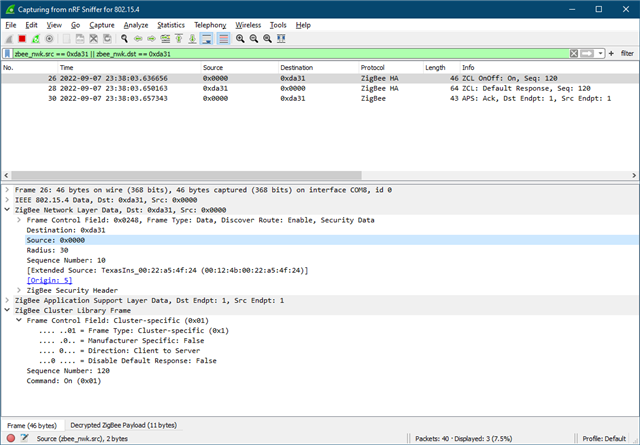Go to previous packet arrow
Screen dimensions: 640x445
138,39
